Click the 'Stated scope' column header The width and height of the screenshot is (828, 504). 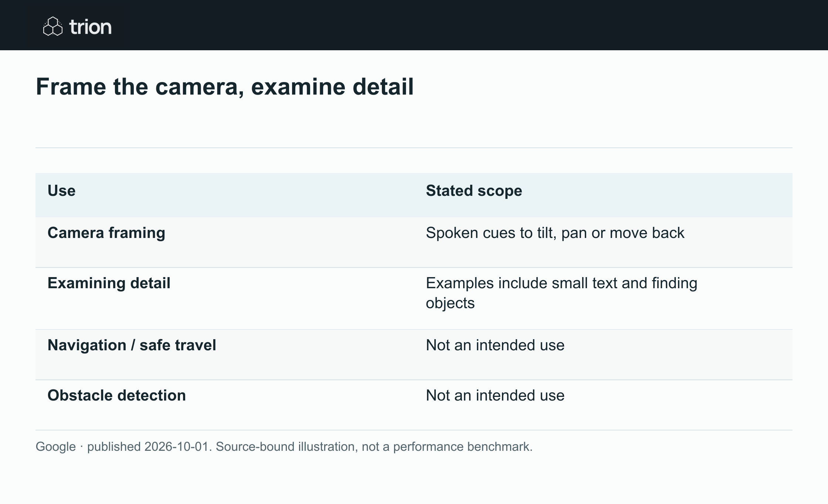point(474,191)
